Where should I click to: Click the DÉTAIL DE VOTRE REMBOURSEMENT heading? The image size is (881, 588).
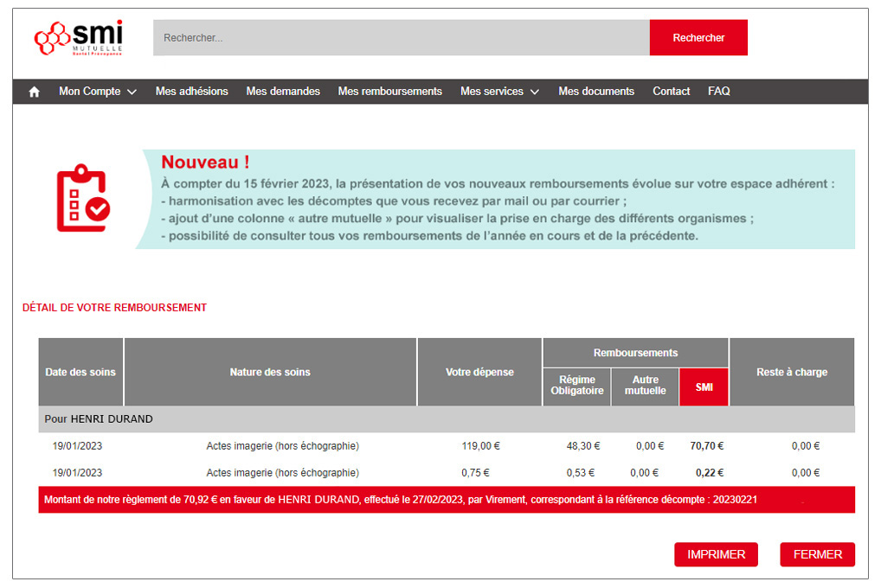click(x=114, y=308)
